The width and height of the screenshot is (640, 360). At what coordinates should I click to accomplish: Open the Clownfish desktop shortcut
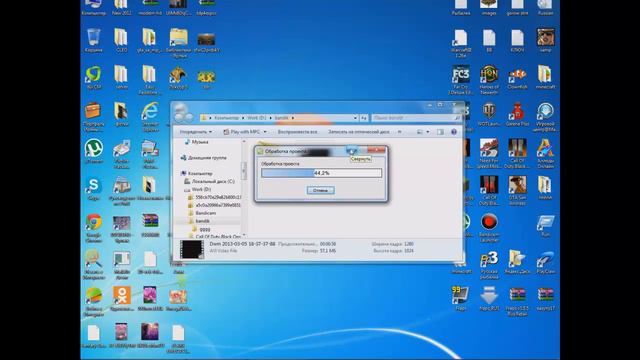517,78
